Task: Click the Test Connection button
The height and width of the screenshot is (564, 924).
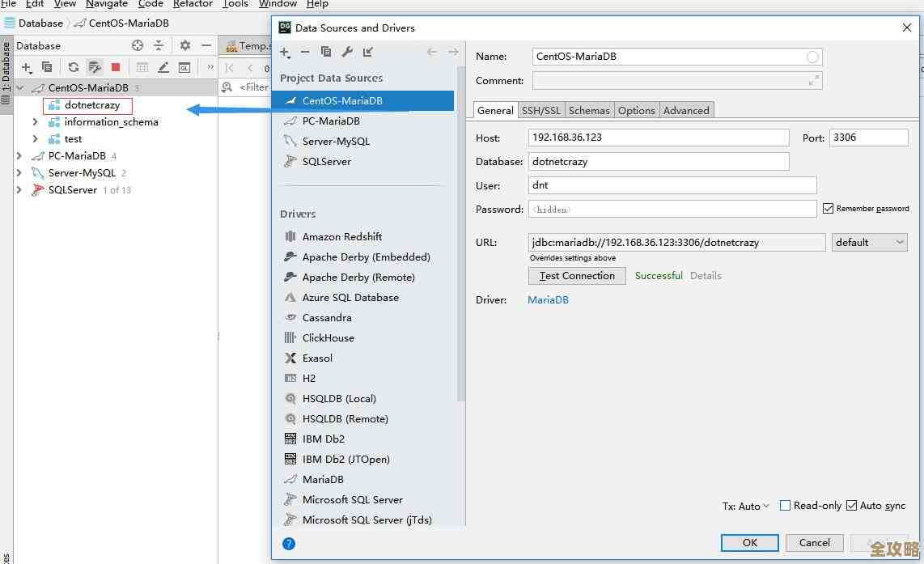Action: tap(577, 276)
